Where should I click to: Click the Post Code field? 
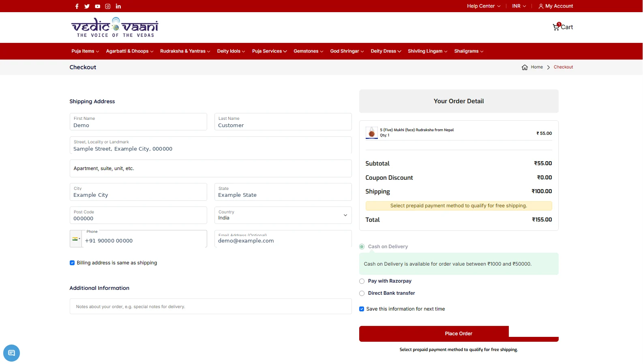point(138,215)
